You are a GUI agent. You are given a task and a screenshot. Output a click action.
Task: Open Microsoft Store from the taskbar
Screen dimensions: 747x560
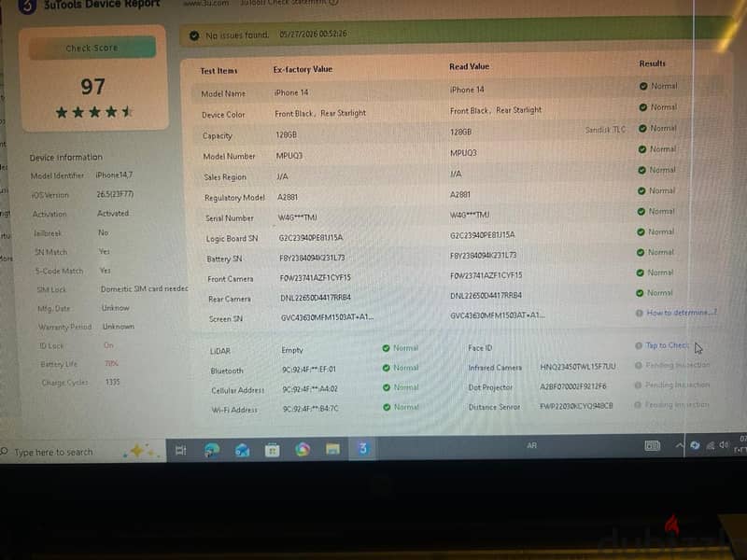pos(272,450)
